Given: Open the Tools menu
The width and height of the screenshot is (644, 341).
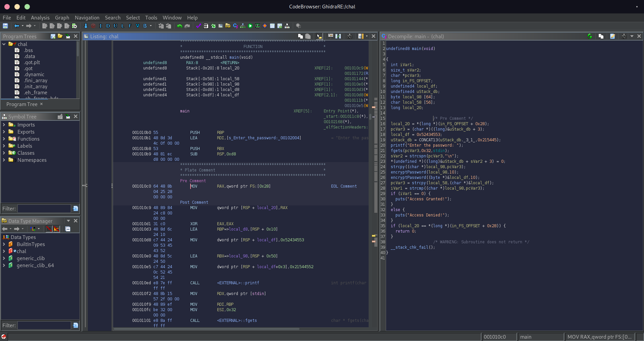Looking at the screenshot, I should coord(151,17).
